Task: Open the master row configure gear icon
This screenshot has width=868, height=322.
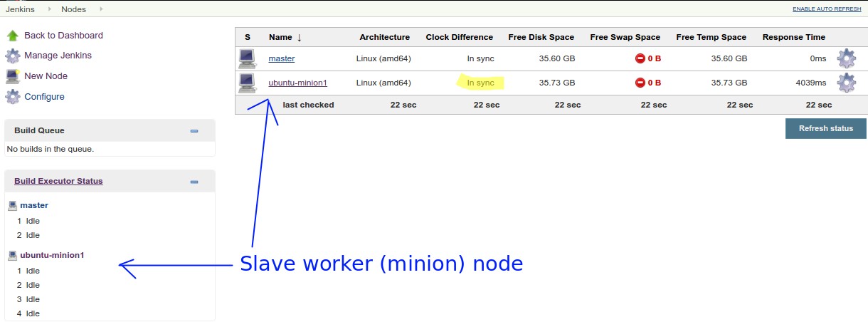Action: point(846,58)
